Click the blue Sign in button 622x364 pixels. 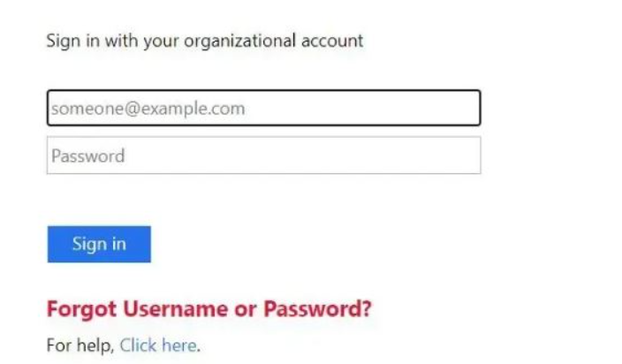pos(99,244)
